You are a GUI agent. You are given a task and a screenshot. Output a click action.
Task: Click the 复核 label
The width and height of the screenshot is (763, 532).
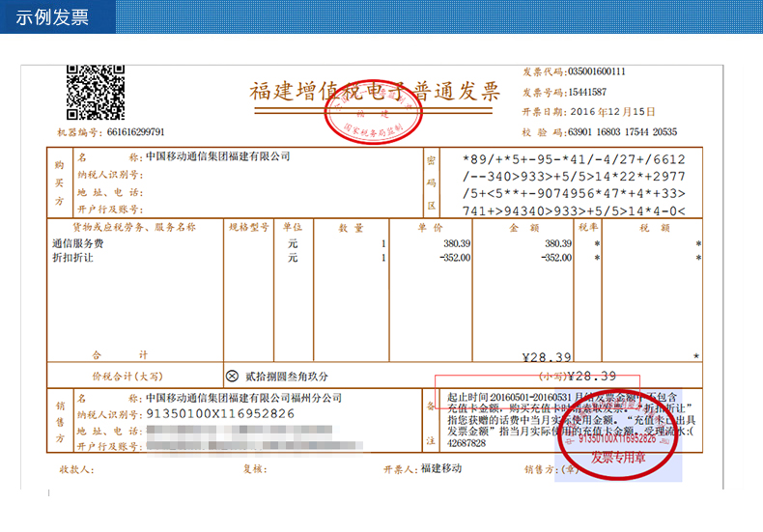(x=255, y=469)
